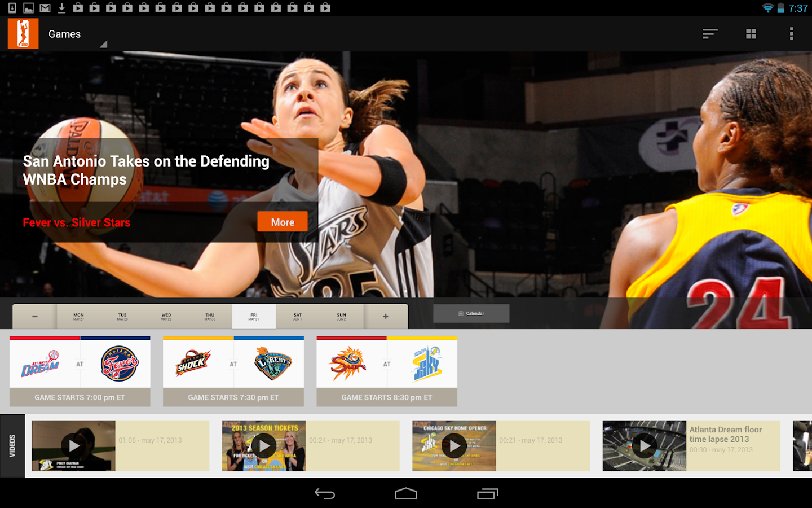The image size is (812, 508).
Task: Select the FRI MAY 31 tab
Action: click(x=253, y=316)
